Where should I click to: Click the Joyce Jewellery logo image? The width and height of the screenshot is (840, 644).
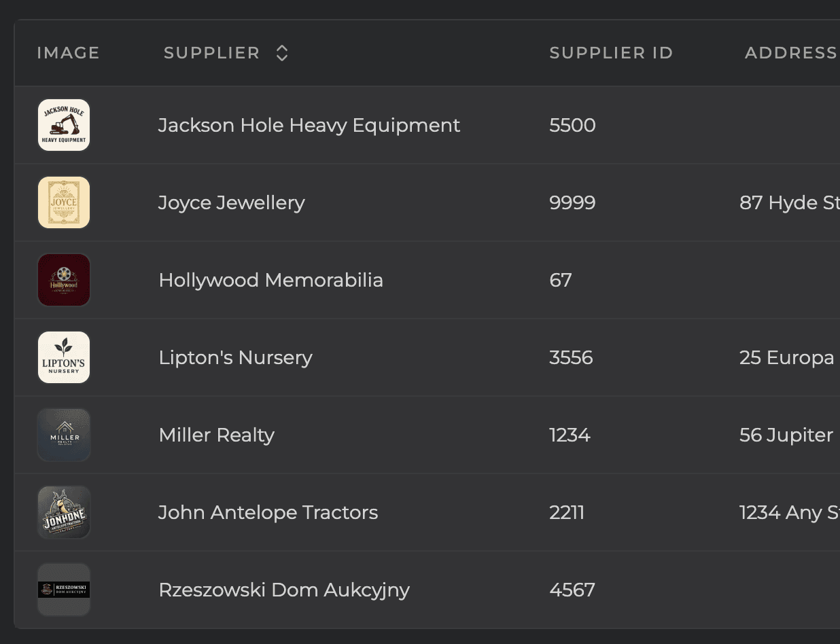pyautogui.click(x=63, y=202)
